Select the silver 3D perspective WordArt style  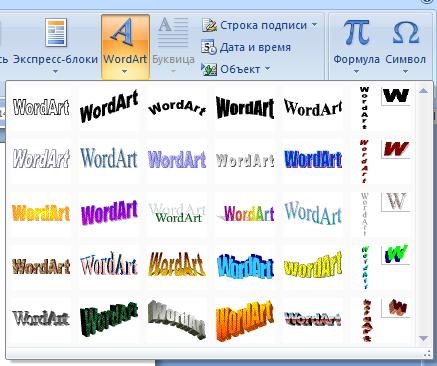177,320
